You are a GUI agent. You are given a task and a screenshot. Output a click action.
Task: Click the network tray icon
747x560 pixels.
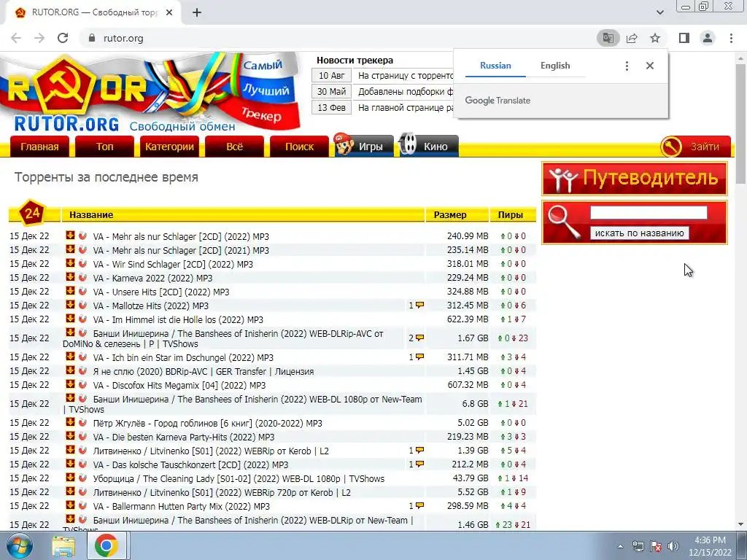tap(638, 546)
